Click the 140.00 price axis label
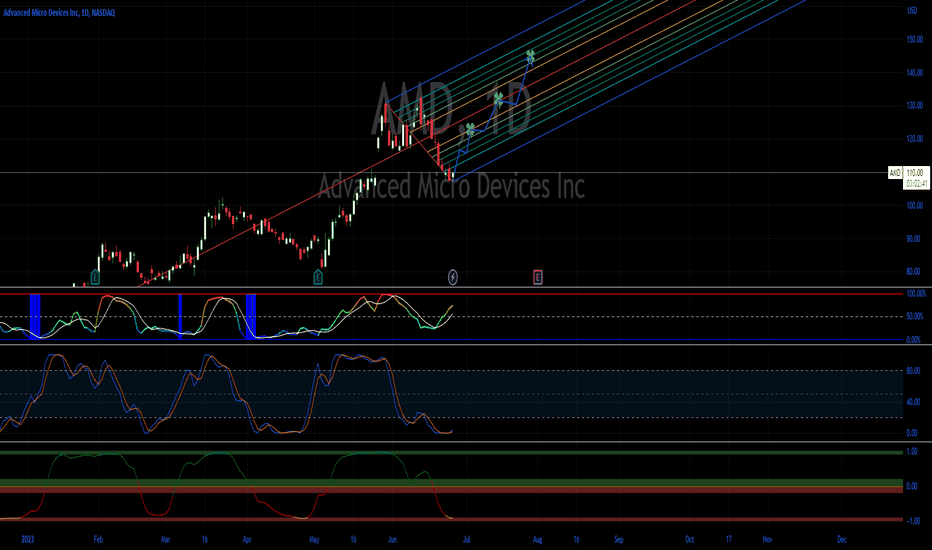The height and width of the screenshot is (550, 932). click(914, 73)
